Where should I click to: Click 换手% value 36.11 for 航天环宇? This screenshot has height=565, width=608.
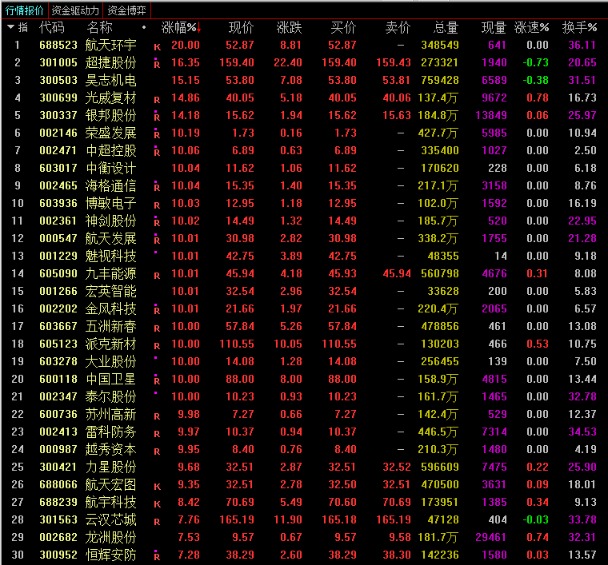click(x=582, y=45)
